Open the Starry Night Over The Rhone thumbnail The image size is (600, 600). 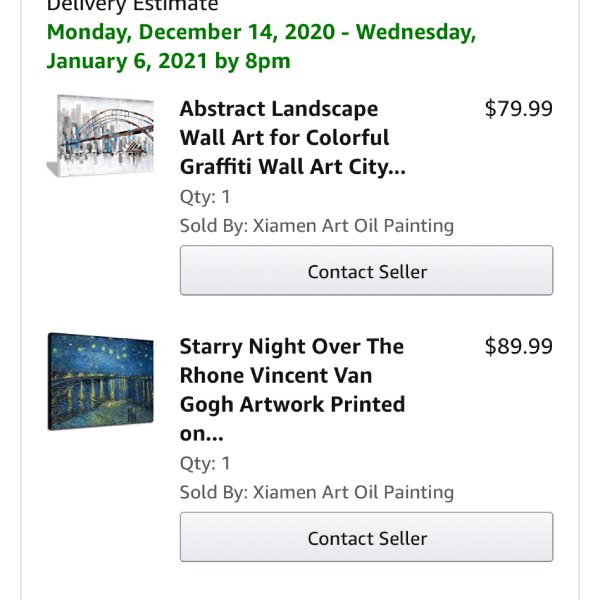coord(101,382)
